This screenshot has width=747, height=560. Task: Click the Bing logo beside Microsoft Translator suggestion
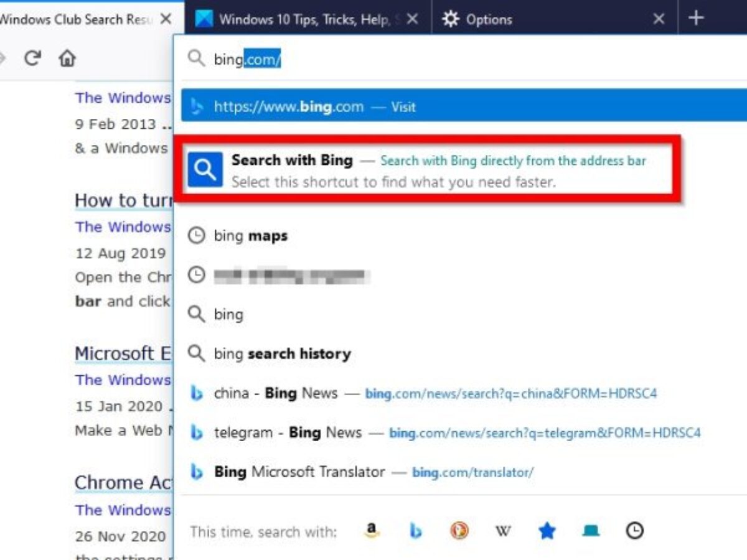[x=197, y=472]
